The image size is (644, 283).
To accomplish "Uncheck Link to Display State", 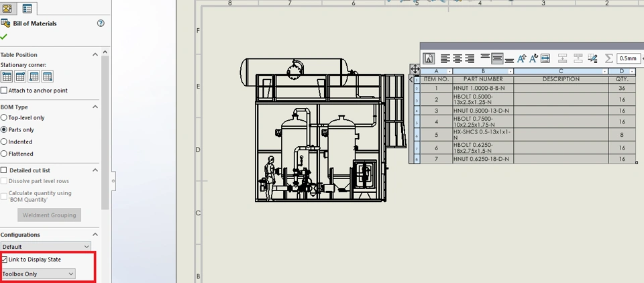I will pyautogui.click(x=5, y=260).
